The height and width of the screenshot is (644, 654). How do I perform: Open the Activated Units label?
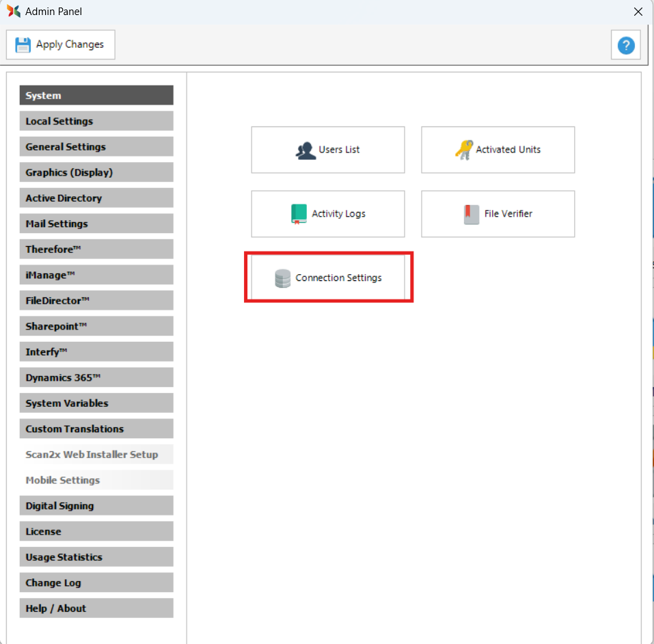pyautogui.click(x=508, y=150)
